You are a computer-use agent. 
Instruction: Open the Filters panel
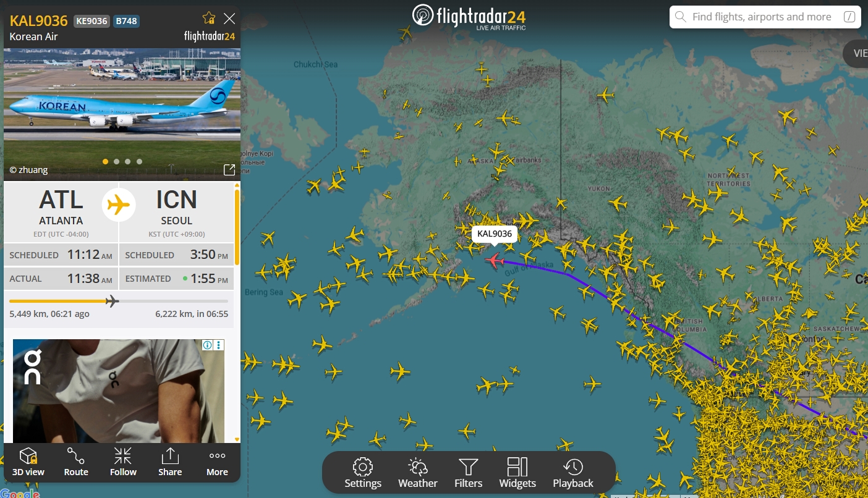(x=469, y=473)
